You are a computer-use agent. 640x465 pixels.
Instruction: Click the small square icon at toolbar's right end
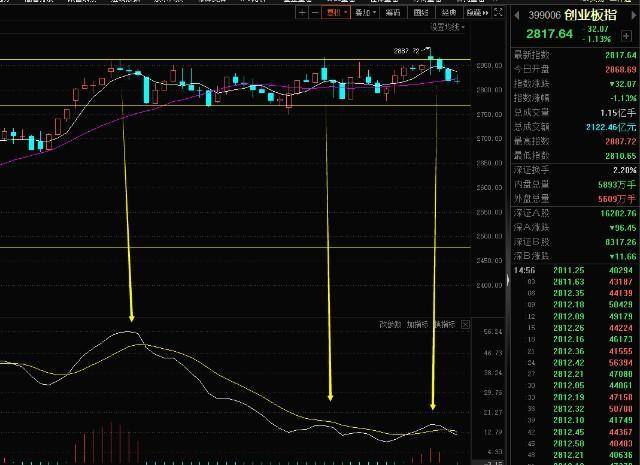[x=496, y=13]
